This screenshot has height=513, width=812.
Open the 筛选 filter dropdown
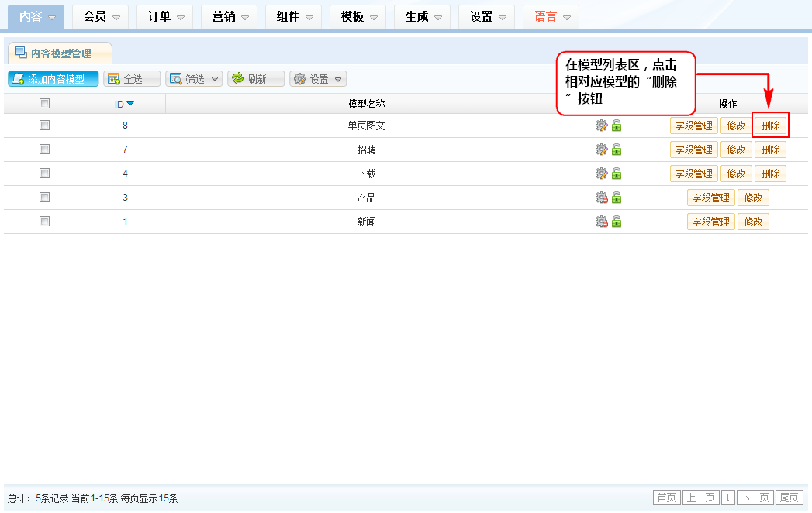click(x=194, y=79)
